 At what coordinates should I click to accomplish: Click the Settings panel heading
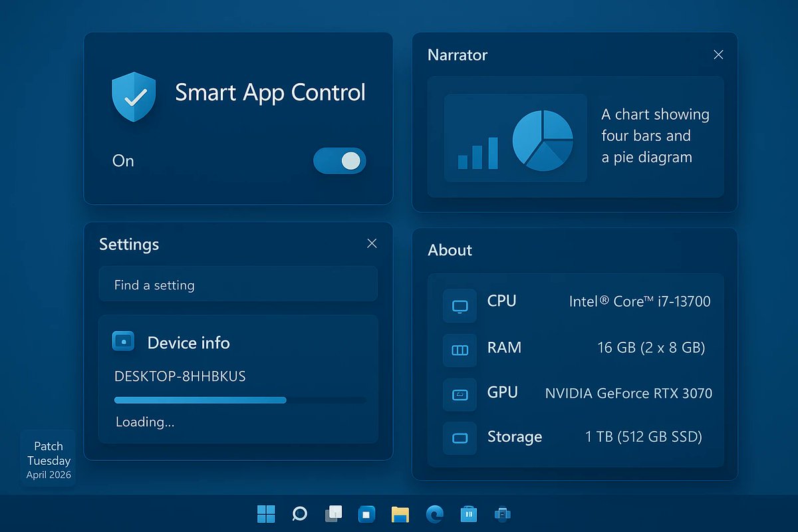pos(129,244)
